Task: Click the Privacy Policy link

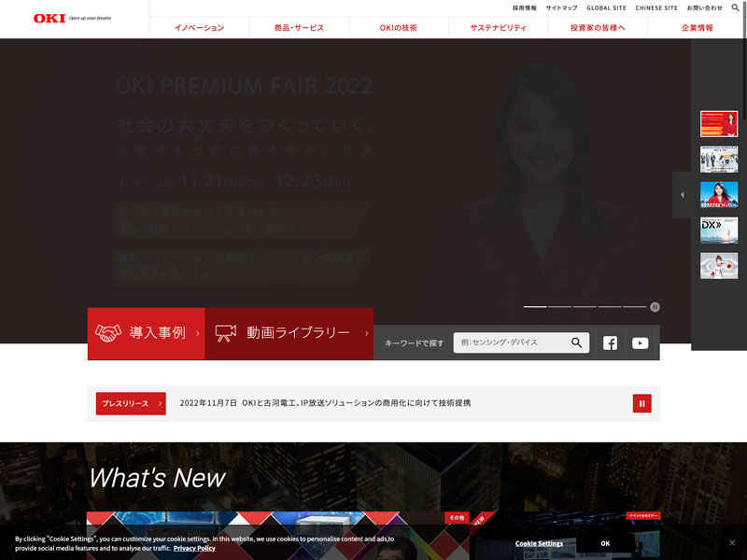Action: (194, 548)
